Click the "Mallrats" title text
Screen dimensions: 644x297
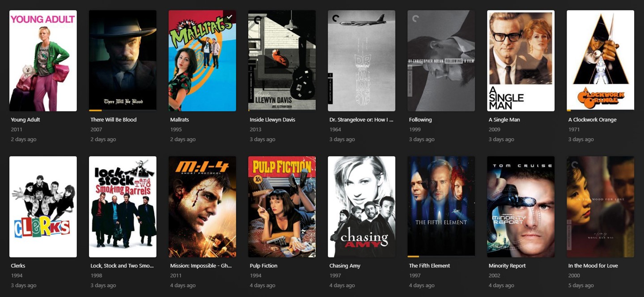(x=179, y=120)
